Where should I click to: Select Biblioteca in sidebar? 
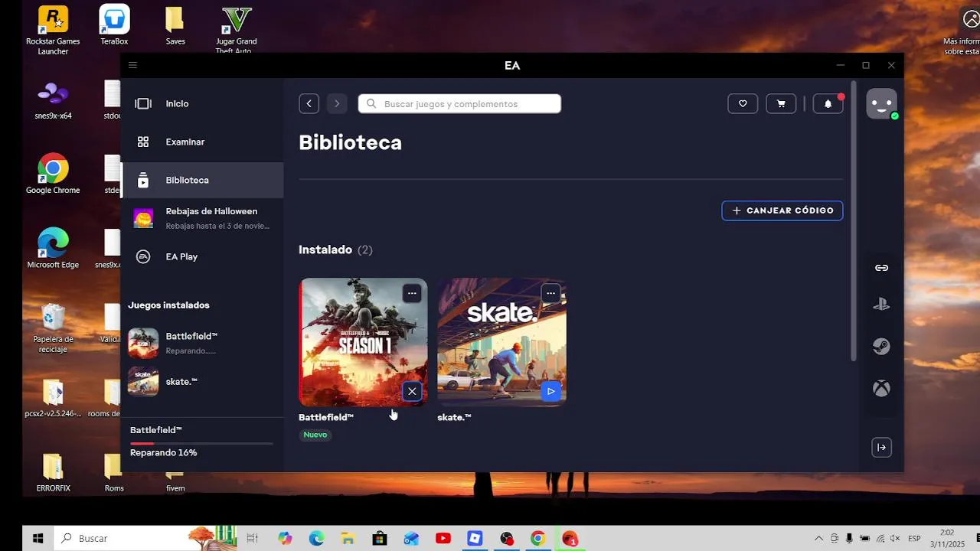click(202, 180)
